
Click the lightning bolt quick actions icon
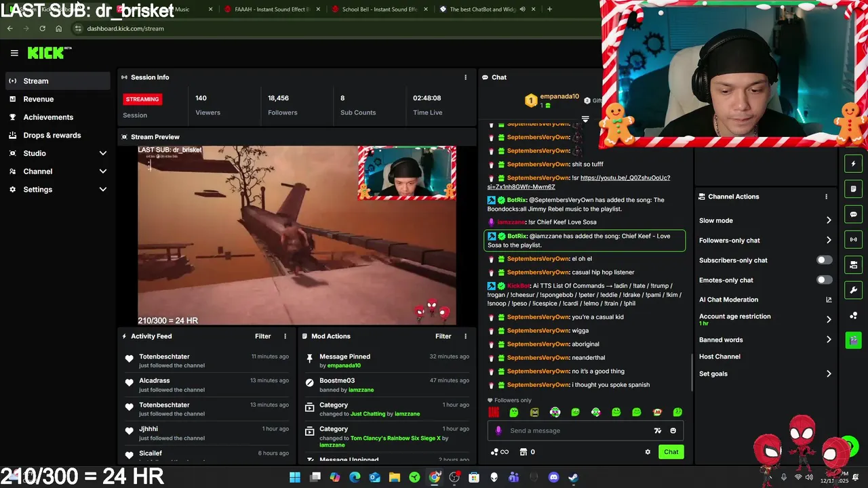coord(853,163)
